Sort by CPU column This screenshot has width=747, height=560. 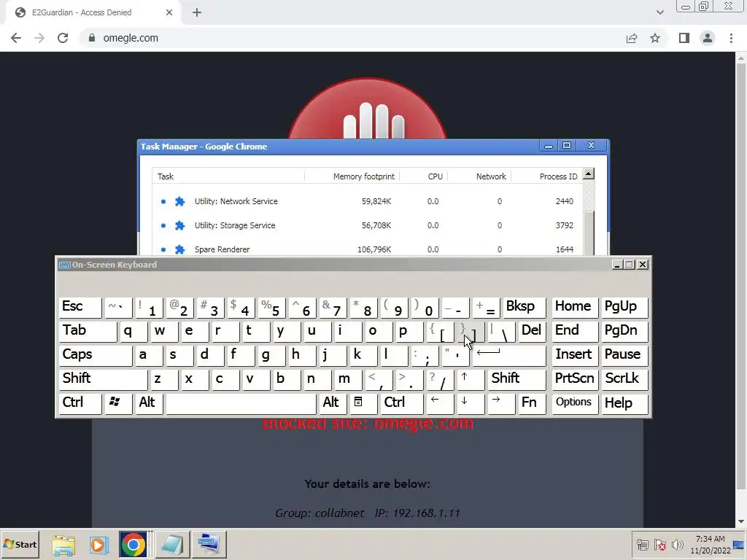click(x=424, y=176)
